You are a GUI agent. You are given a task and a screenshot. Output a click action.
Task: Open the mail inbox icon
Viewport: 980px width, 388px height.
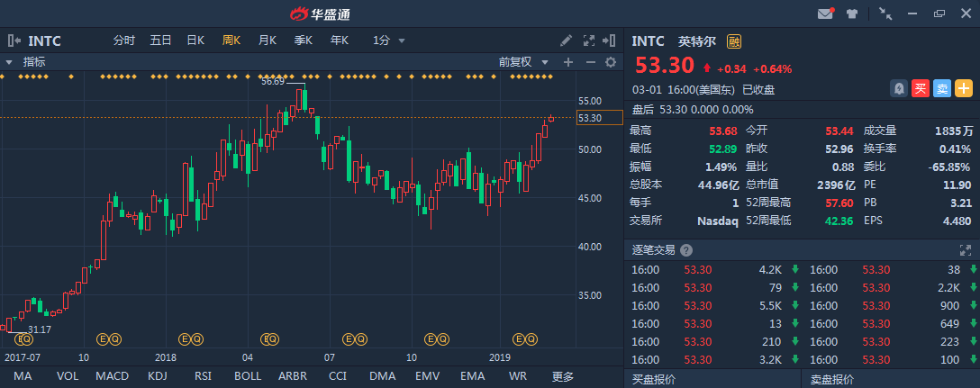click(x=824, y=14)
